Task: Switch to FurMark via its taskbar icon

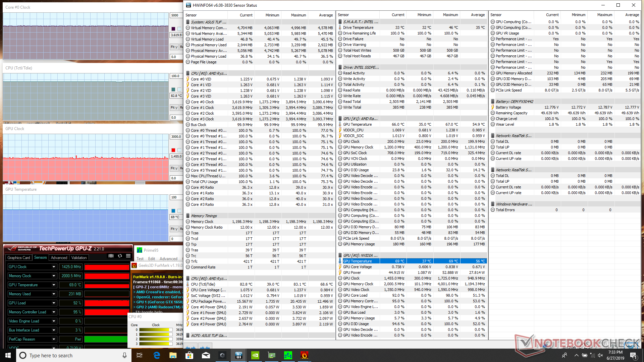Action: point(305,355)
